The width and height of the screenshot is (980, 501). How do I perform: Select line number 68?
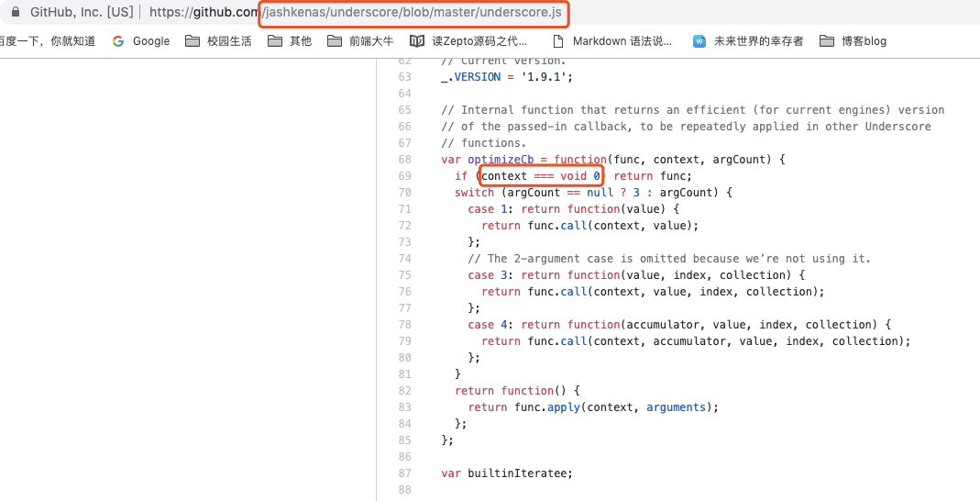coord(404,160)
